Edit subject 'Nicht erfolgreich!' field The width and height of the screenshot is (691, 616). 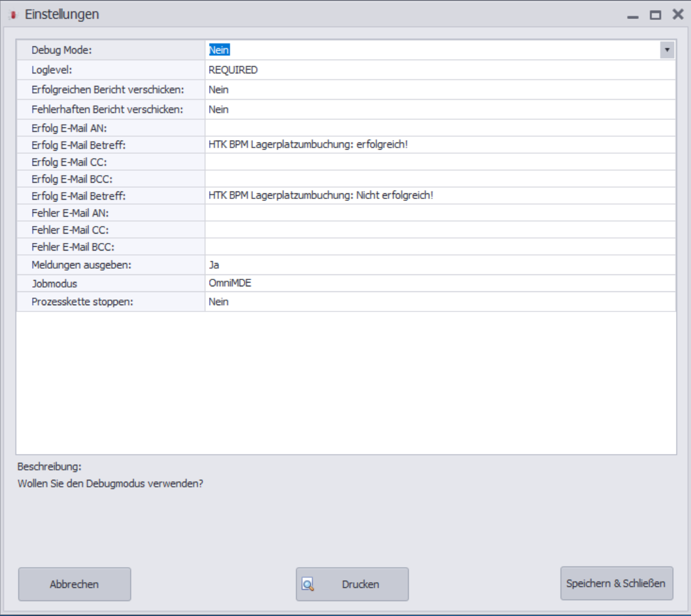(x=440, y=195)
